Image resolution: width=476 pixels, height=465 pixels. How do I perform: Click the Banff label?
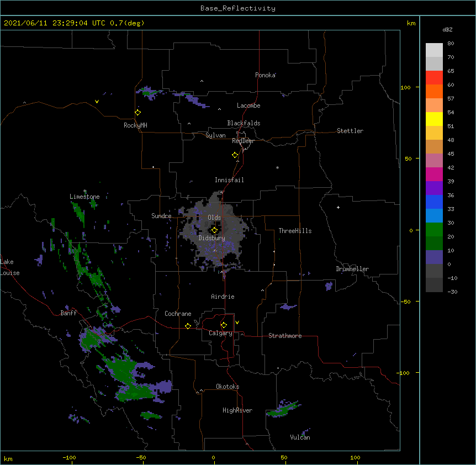coord(68,313)
